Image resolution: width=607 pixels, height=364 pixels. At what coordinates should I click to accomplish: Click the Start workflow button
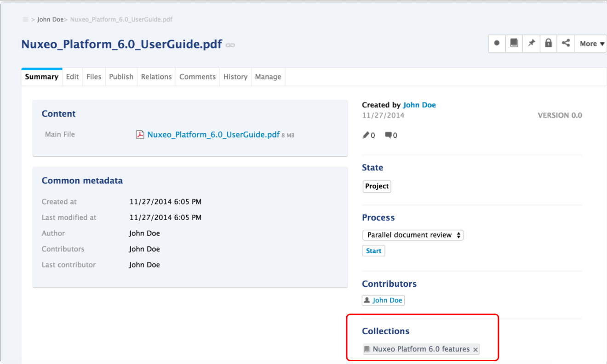point(373,251)
